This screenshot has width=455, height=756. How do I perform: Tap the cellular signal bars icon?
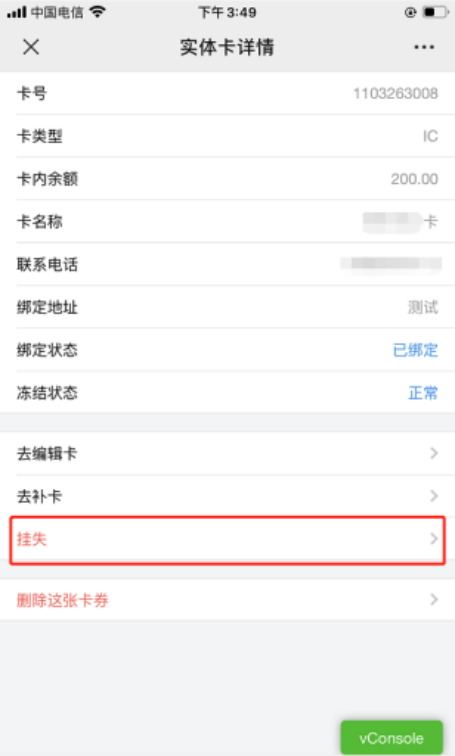pos(16,13)
